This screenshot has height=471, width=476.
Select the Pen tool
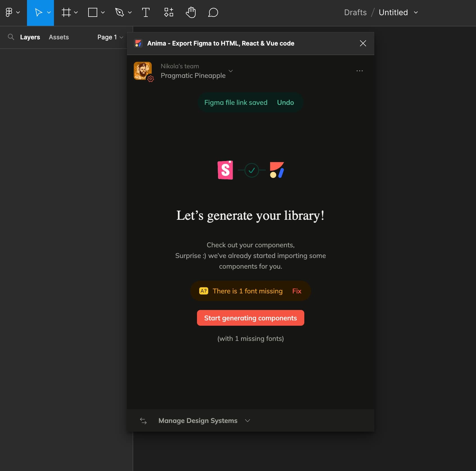120,12
